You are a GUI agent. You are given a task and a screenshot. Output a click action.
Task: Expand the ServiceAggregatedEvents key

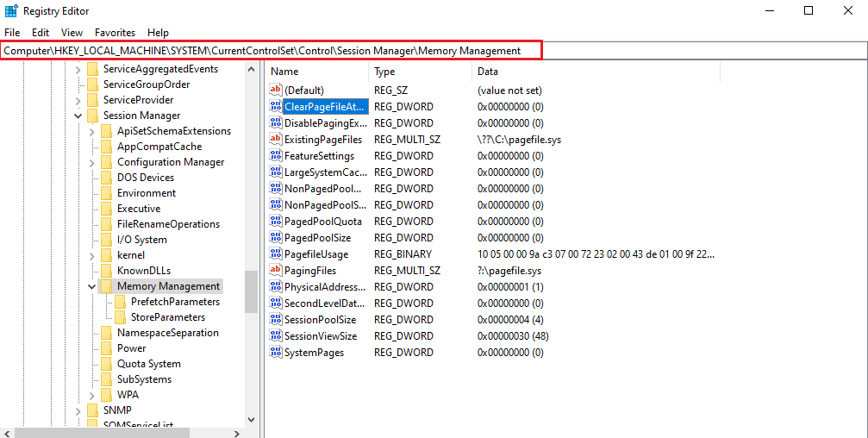[78, 69]
